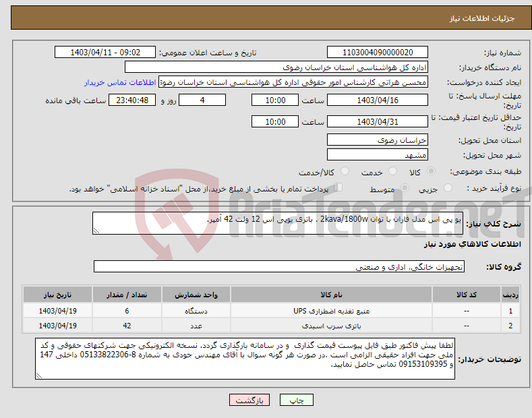This screenshot has width=532, height=418.
Task: Click the resize handle of the buyer notes box
Action: (39, 376)
